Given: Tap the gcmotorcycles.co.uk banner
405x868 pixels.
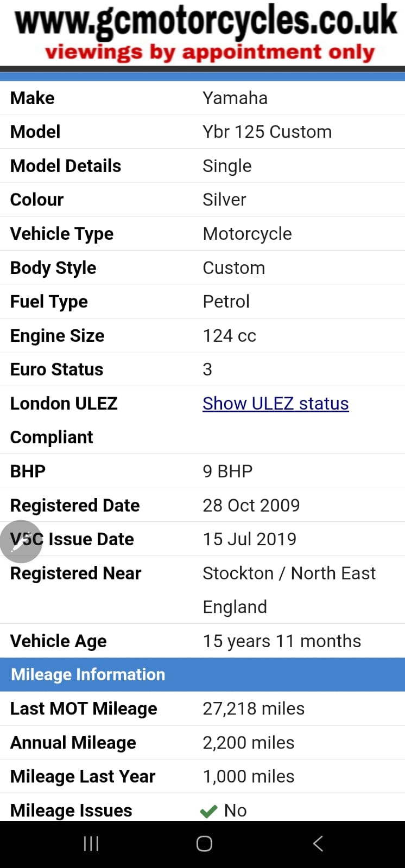Looking at the screenshot, I should click(x=205, y=21).
